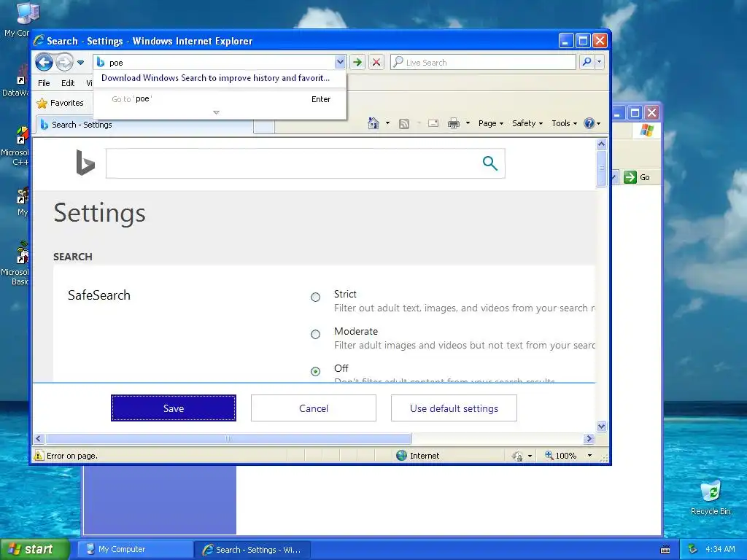Click the network tray icon

click(x=692, y=550)
